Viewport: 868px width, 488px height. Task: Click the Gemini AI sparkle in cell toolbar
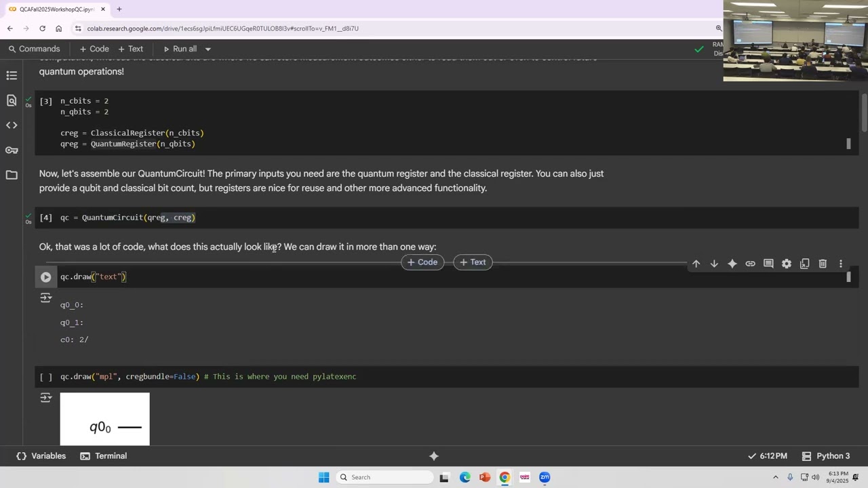(732, 264)
